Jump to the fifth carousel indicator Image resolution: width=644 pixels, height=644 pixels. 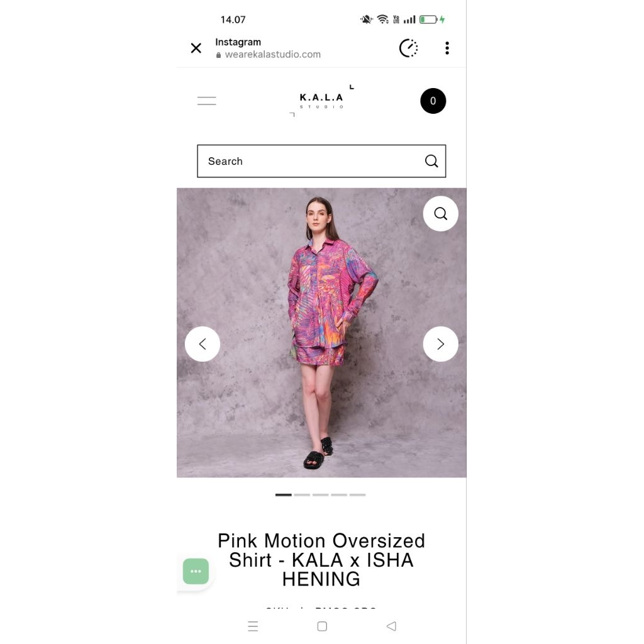click(x=357, y=495)
